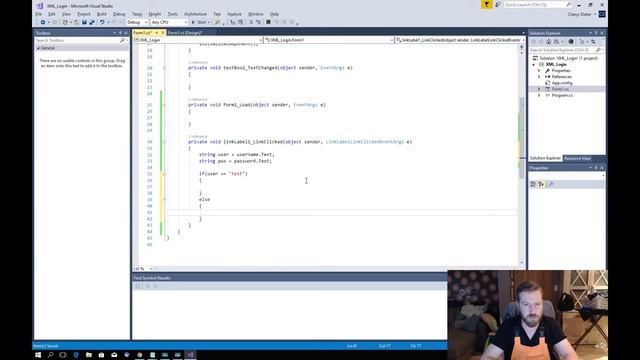Image resolution: width=640 pixels, height=360 pixels.
Task: Collapse the General group in Toolbox
Action: coord(39,48)
